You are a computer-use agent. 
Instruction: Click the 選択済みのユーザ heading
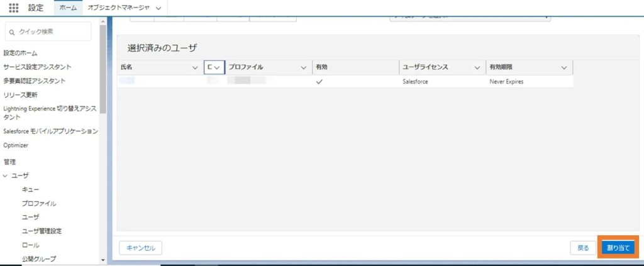click(x=162, y=48)
